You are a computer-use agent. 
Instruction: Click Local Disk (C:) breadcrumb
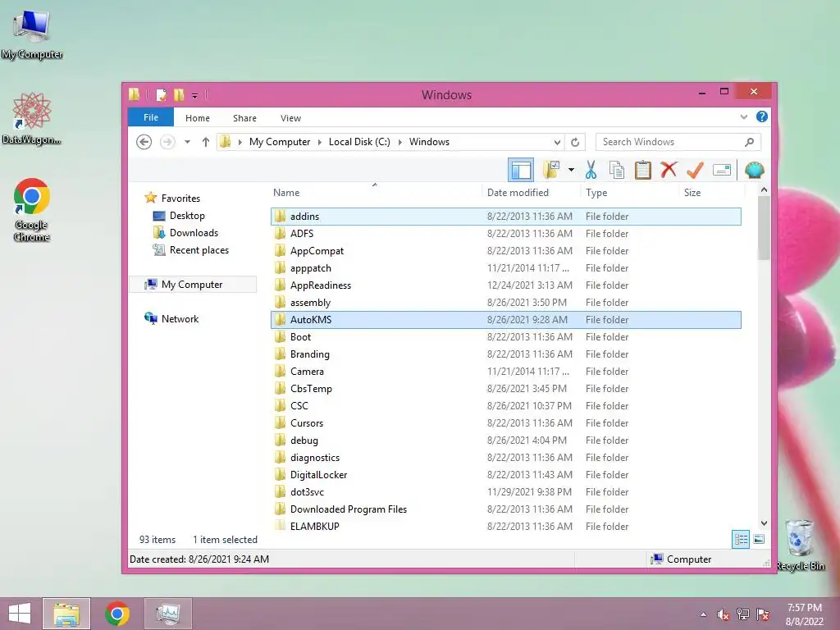pyautogui.click(x=359, y=142)
